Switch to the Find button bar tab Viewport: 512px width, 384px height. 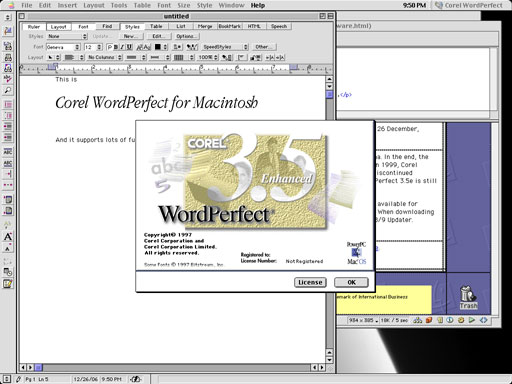107,26
